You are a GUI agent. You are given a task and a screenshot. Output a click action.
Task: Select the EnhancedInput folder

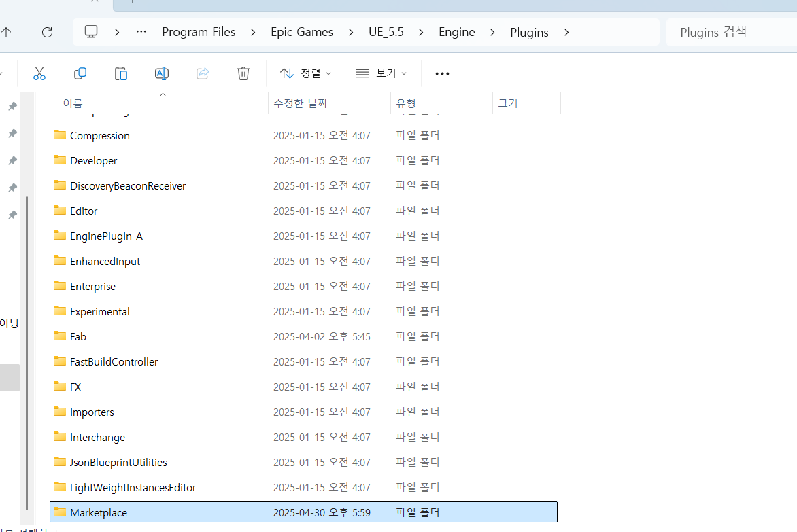105,262
